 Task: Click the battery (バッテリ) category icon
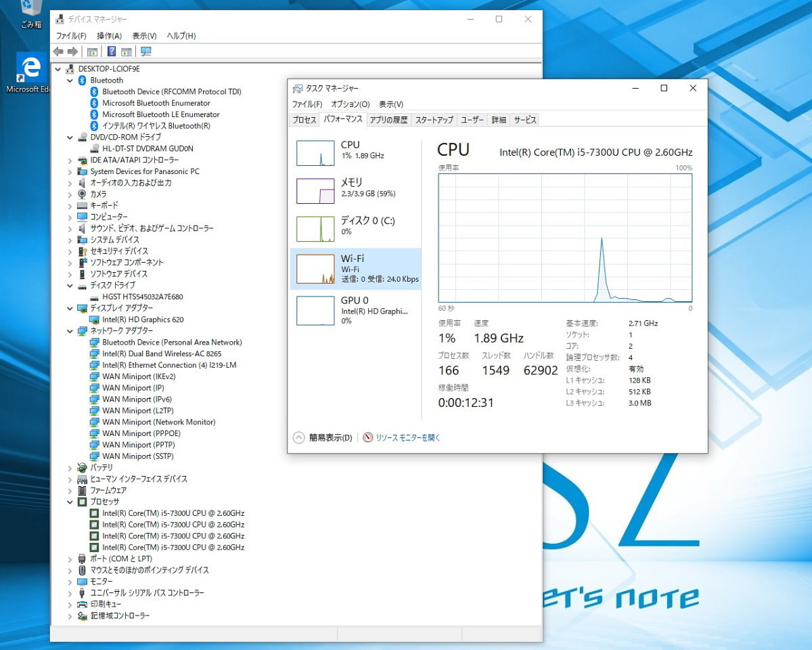point(83,467)
